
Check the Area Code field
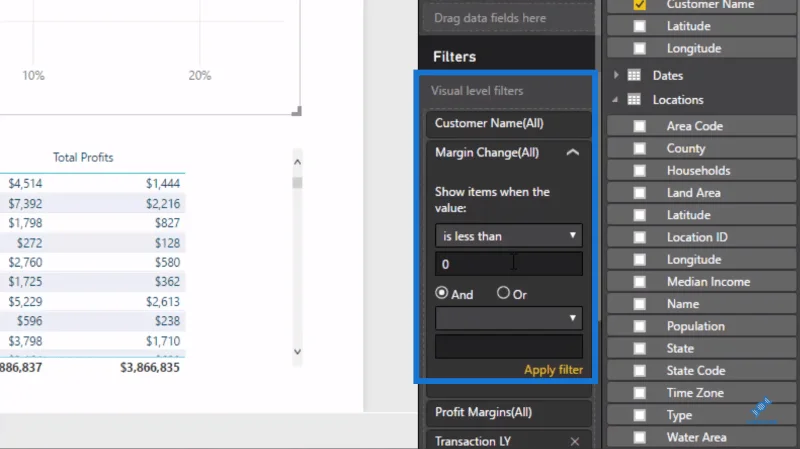tap(639, 126)
